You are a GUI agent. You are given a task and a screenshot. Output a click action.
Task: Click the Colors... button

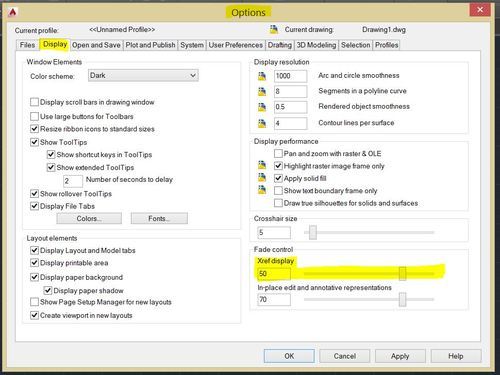coord(89,219)
